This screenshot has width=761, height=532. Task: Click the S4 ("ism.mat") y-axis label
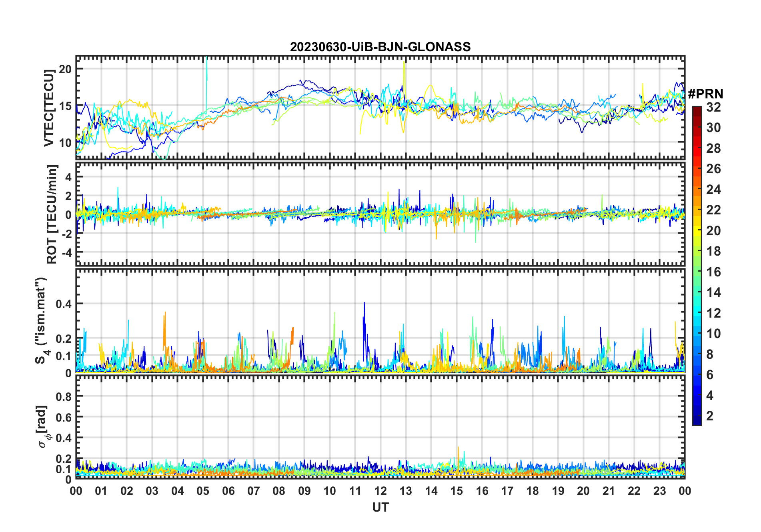tap(41, 321)
